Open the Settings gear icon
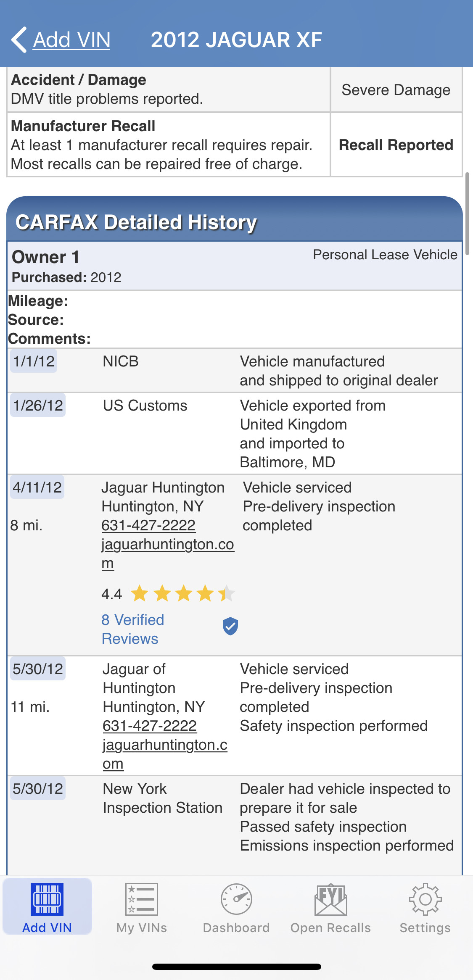The height and width of the screenshot is (980, 473). click(x=425, y=899)
